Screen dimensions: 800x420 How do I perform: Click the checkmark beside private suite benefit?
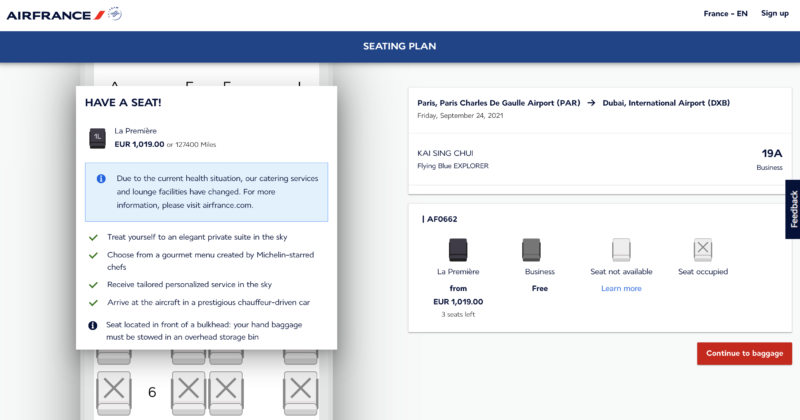[x=93, y=237]
